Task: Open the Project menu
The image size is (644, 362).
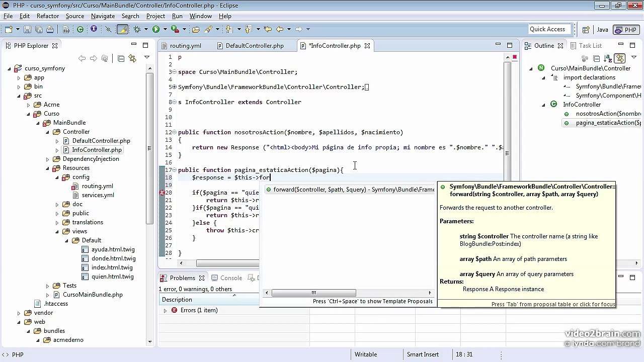Action: 155,16
